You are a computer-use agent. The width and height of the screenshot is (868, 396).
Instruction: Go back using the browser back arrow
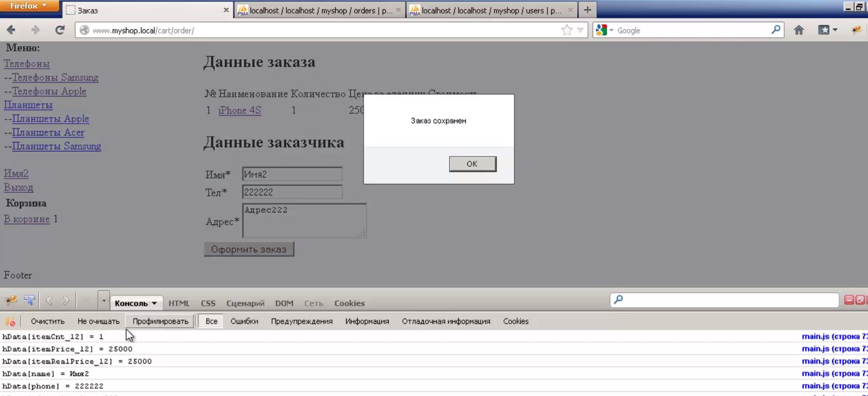[12, 30]
